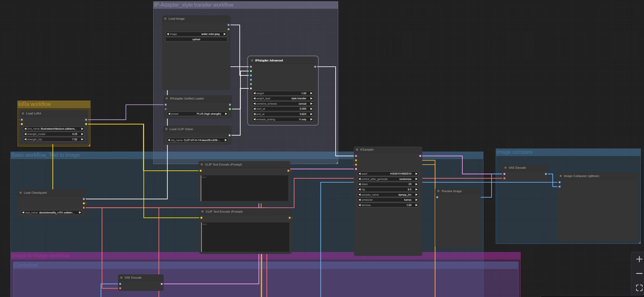This screenshot has height=297, width=644.
Task: Open the weight_type style transfer dropdown
Action: point(283,98)
